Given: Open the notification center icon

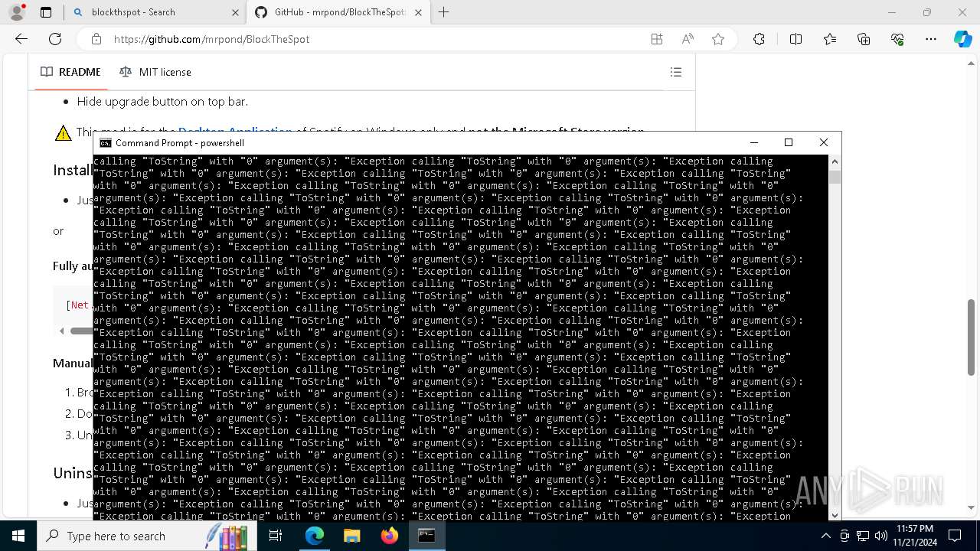Looking at the screenshot, I should tap(955, 536).
